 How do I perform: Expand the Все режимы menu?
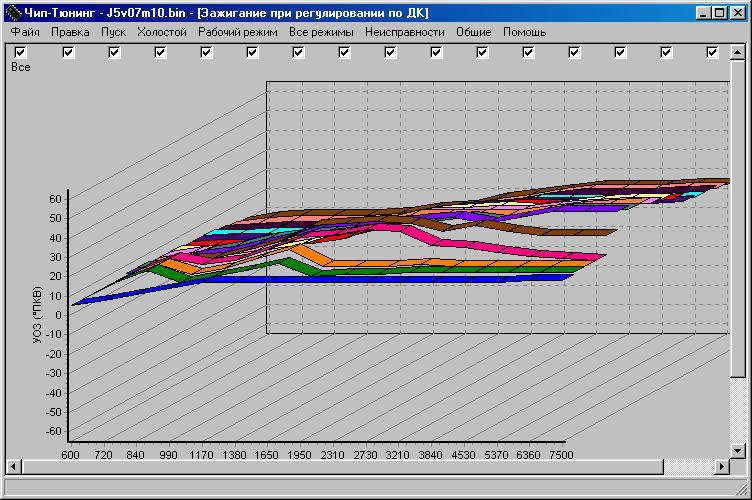321,32
